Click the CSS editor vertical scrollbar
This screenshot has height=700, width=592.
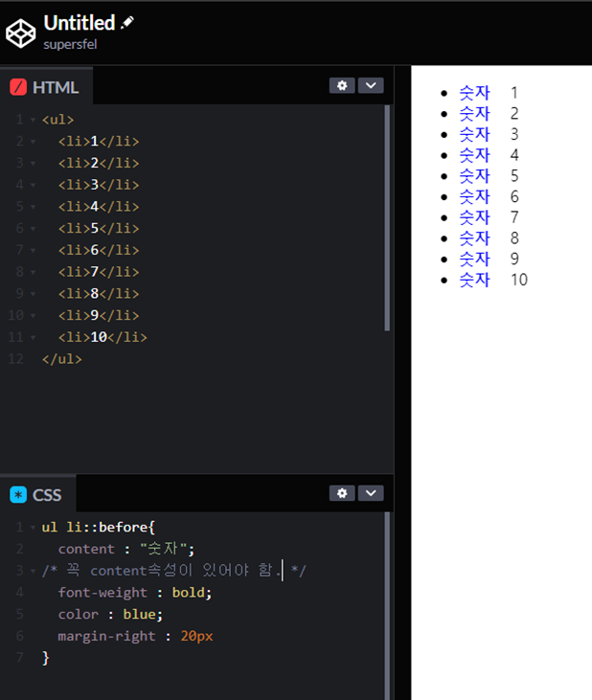[387, 606]
